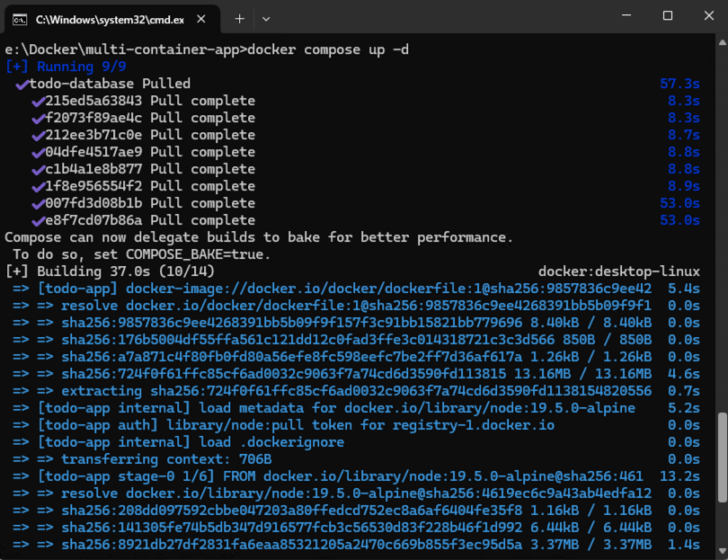
Task: Maximize the terminal window
Action: click(x=668, y=16)
